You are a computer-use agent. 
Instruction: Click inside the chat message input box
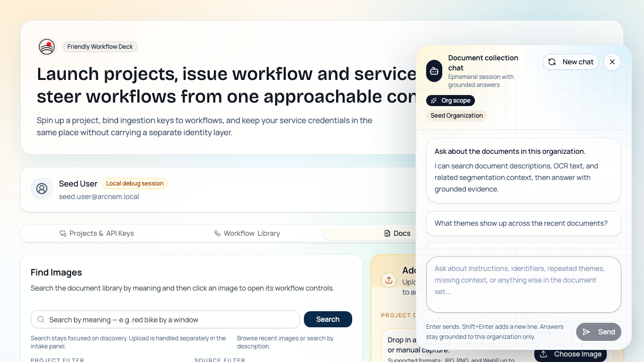(x=523, y=285)
